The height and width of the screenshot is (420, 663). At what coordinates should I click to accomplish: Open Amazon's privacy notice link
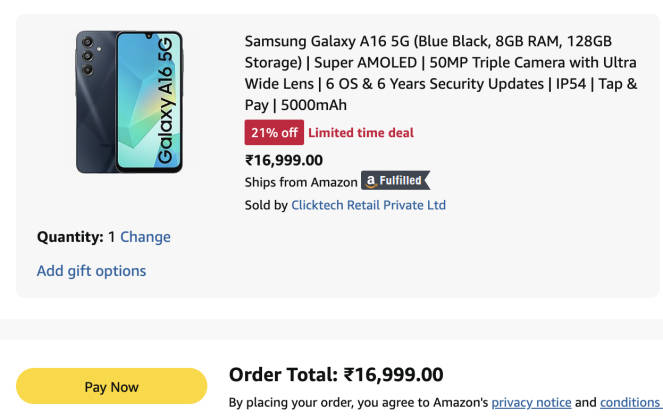(531, 402)
